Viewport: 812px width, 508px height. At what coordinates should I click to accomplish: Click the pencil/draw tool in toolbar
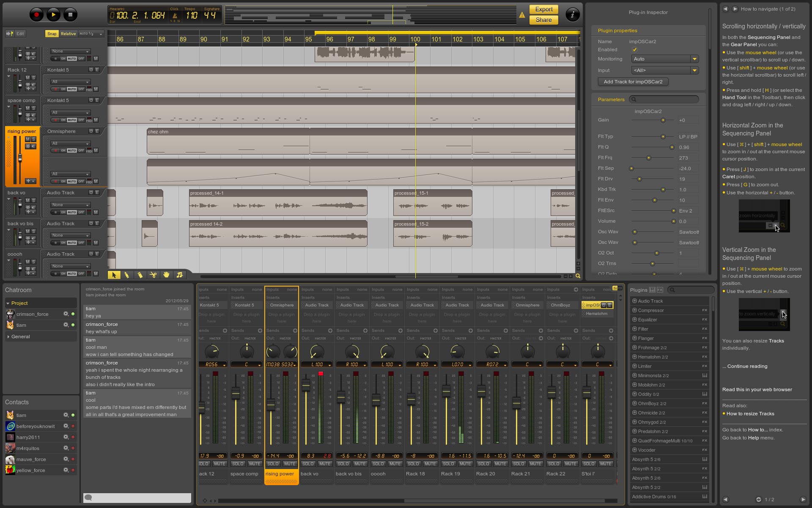click(x=126, y=275)
